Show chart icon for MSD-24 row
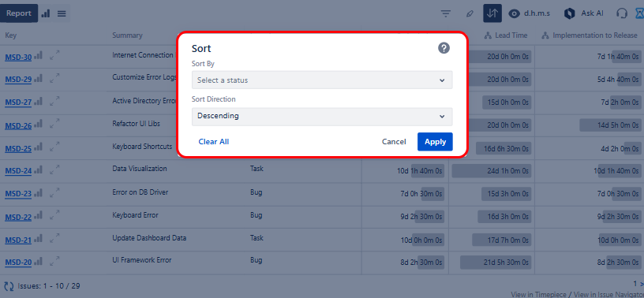 38,169
